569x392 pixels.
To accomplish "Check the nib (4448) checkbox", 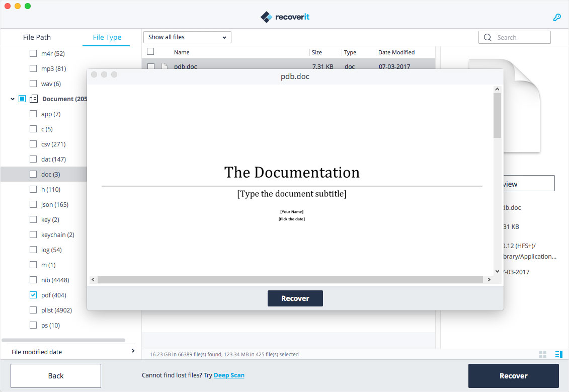I will [x=33, y=280].
